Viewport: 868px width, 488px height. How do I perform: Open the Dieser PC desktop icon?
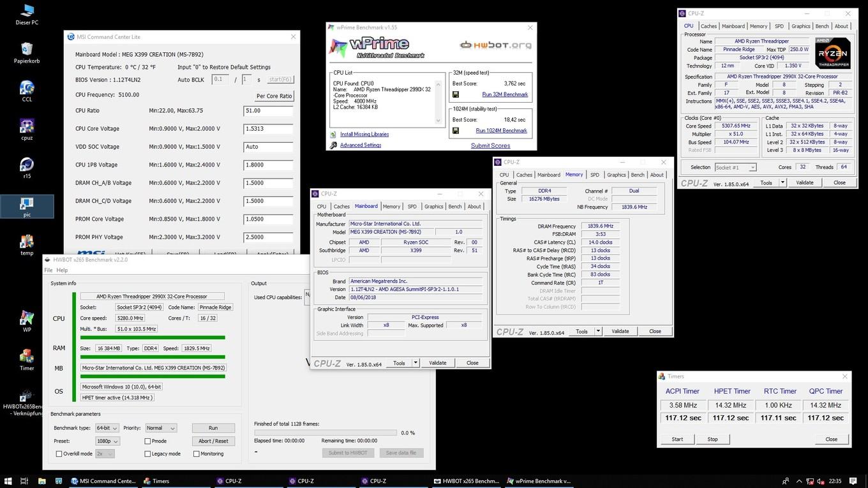click(27, 14)
